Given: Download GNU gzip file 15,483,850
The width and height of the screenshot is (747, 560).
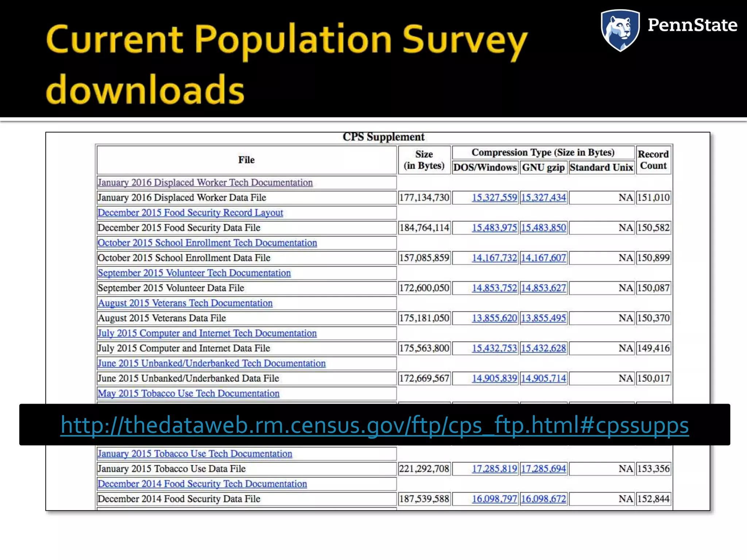Looking at the screenshot, I should tap(543, 228).
